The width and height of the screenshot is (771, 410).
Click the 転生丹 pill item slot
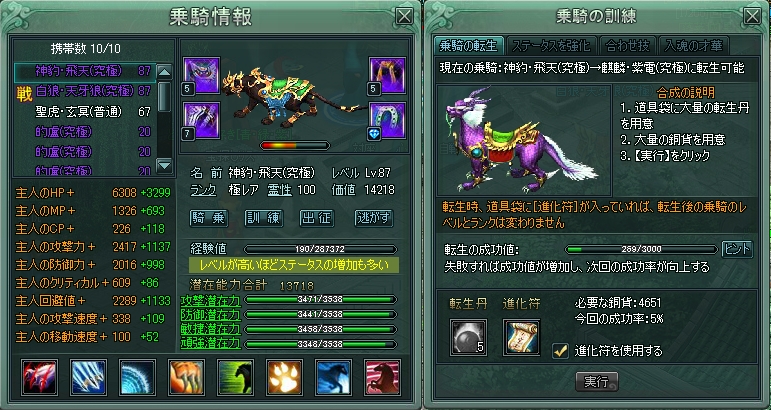(469, 337)
